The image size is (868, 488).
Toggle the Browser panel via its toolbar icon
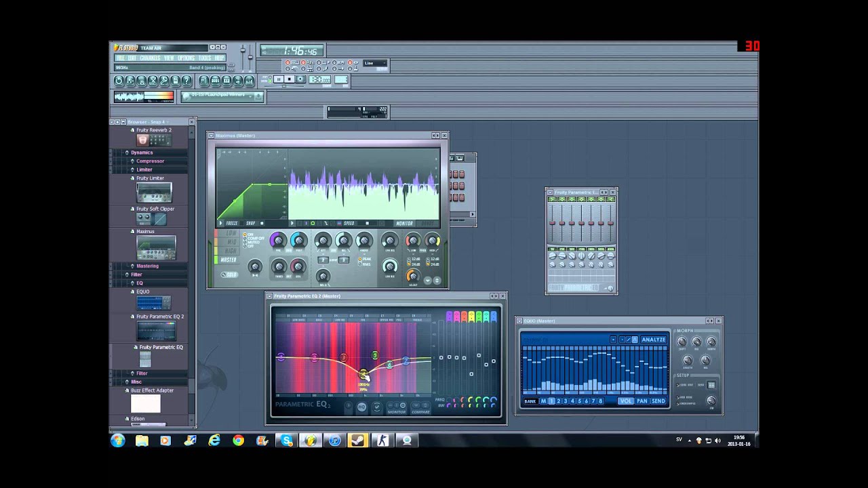(x=238, y=81)
